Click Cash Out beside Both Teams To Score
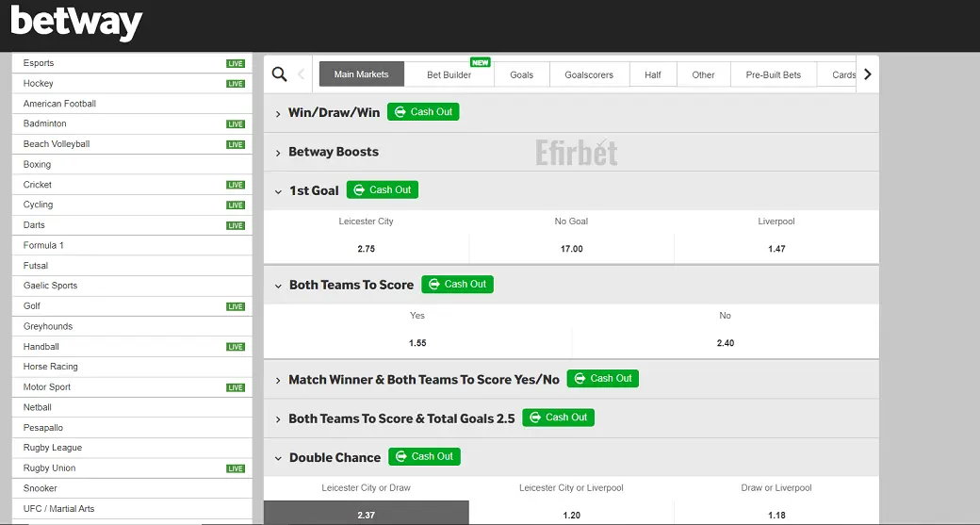The image size is (980, 525). point(458,285)
